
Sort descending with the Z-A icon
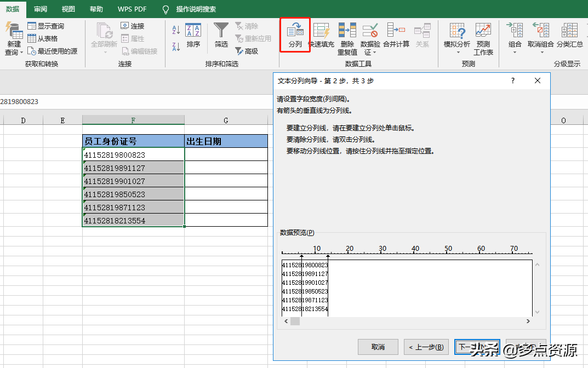pos(176,47)
